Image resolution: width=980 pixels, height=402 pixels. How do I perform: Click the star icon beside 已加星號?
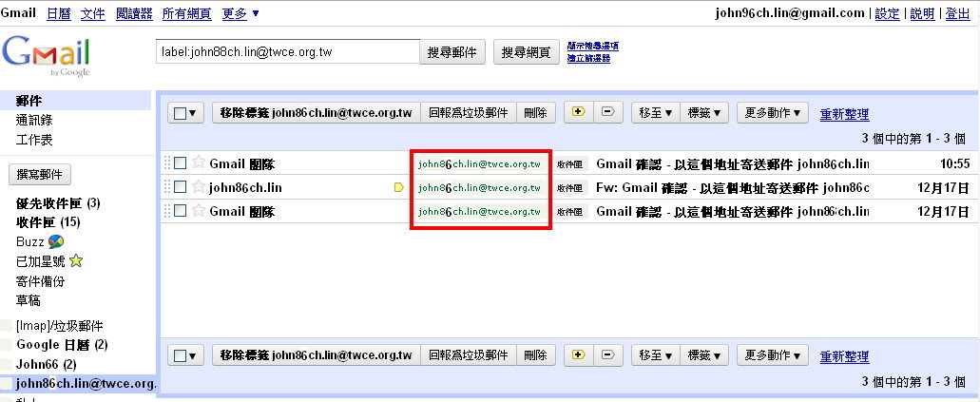(76, 260)
